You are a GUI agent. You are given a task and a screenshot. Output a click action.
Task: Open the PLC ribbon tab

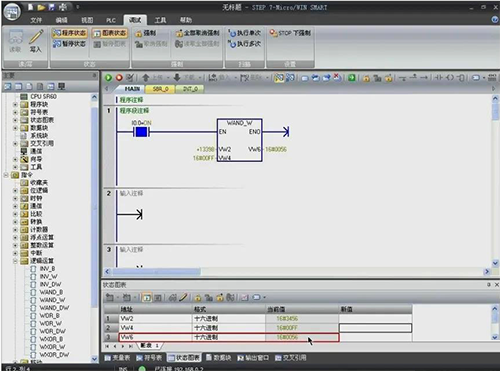pyautogui.click(x=111, y=20)
